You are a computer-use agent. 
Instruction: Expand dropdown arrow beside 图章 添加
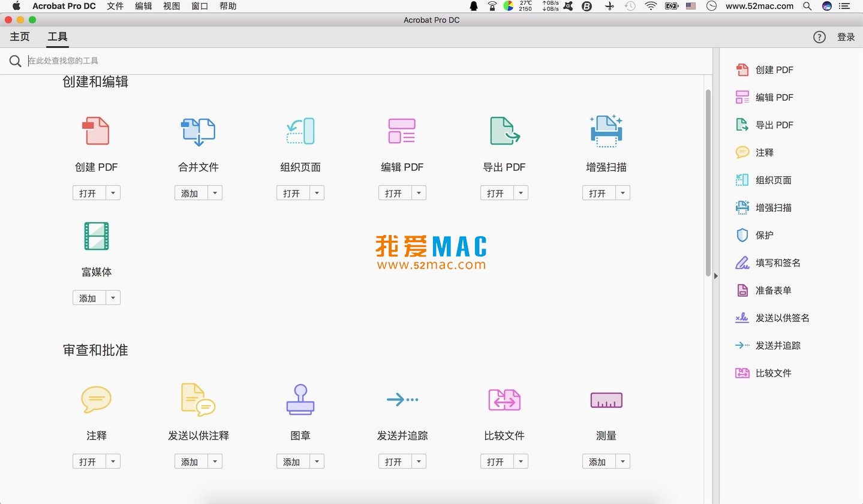317,461
